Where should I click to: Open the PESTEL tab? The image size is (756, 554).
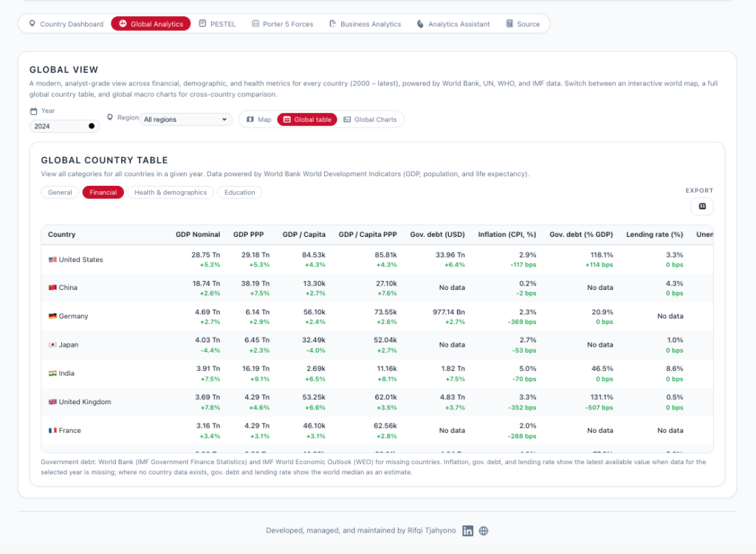[217, 24]
